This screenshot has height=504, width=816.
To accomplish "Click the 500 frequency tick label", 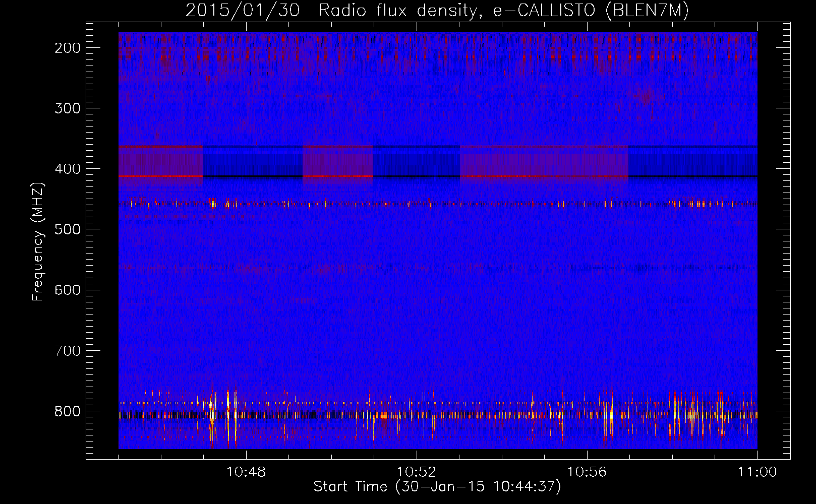I will (68, 229).
